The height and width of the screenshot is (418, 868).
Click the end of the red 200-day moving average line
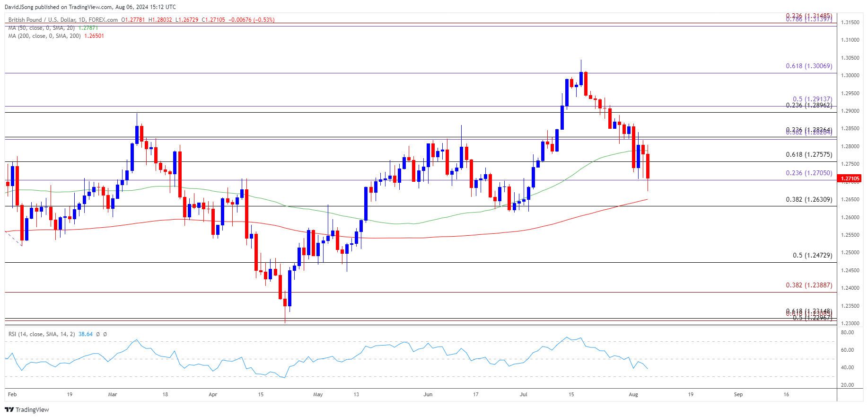tap(647, 199)
